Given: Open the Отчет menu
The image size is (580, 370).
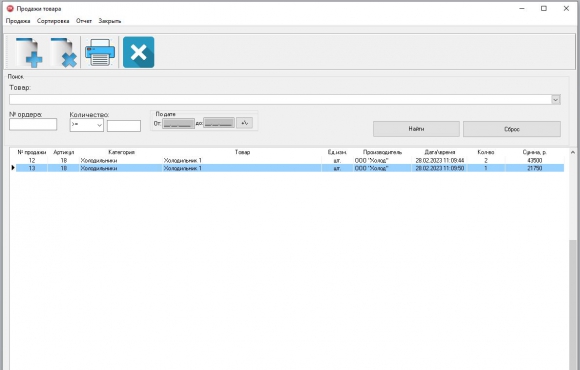Looking at the screenshot, I should [84, 21].
